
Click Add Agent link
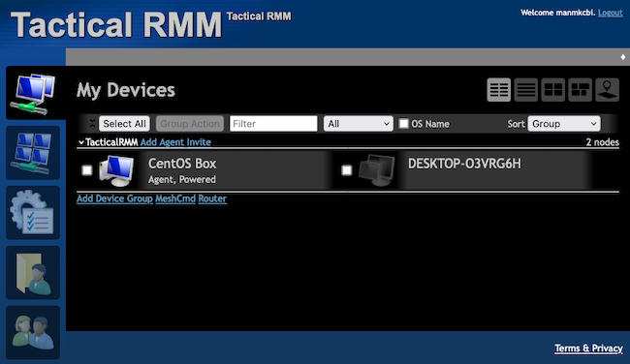pyautogui.click(x=161, y=142)
